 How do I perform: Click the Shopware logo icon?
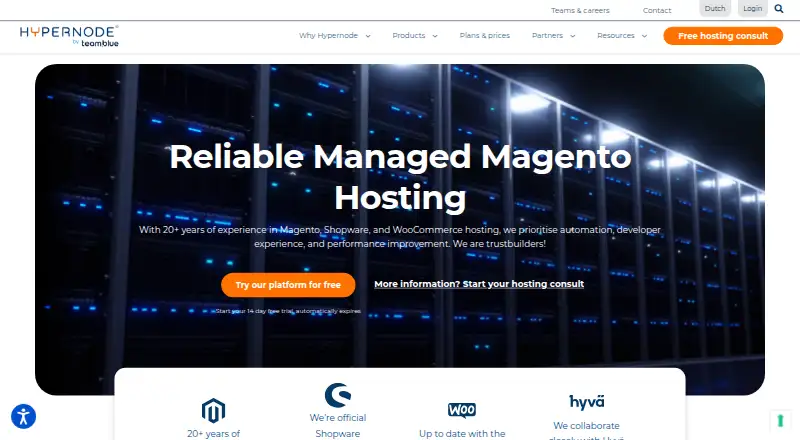338,395
